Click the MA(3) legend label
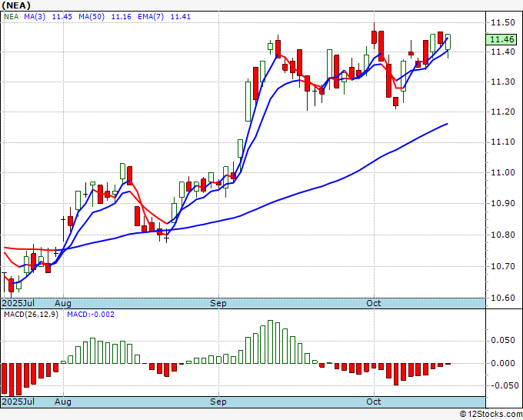 pos(35,17)
